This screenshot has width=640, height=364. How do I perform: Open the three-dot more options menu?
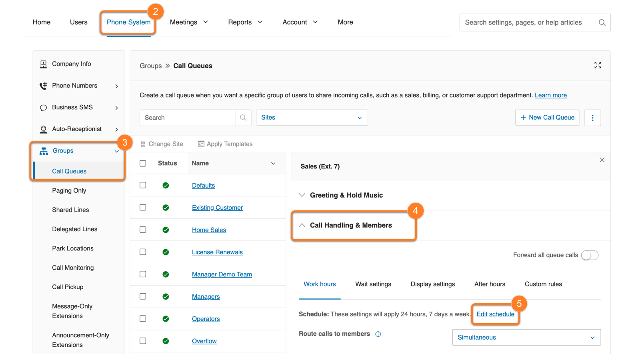click(x=592, y=118)
